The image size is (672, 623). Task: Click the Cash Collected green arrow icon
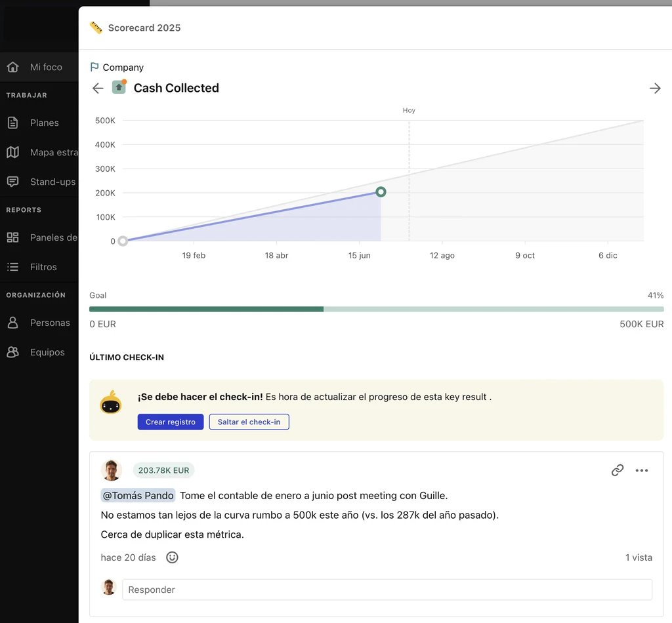[119, 87]
